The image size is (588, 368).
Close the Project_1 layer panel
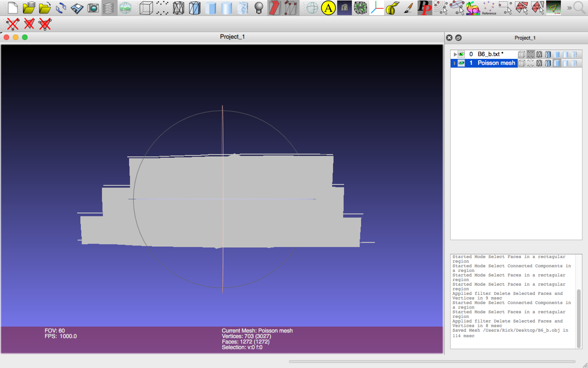pyautogui.click(x=449, y=38)
